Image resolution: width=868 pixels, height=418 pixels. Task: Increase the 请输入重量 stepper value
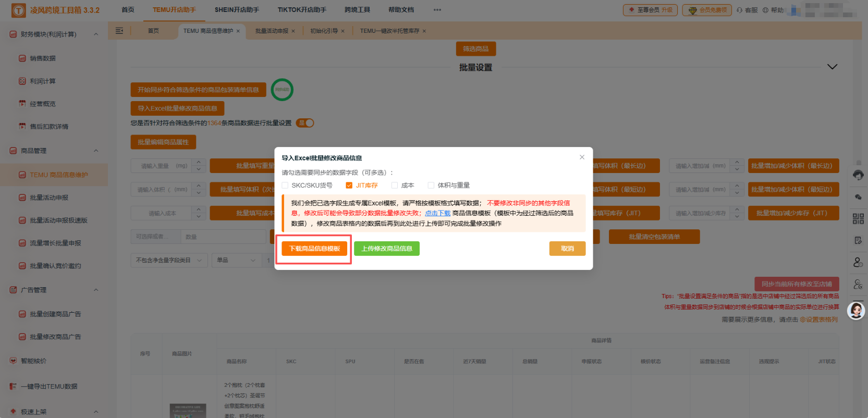(x=199, y=163)
